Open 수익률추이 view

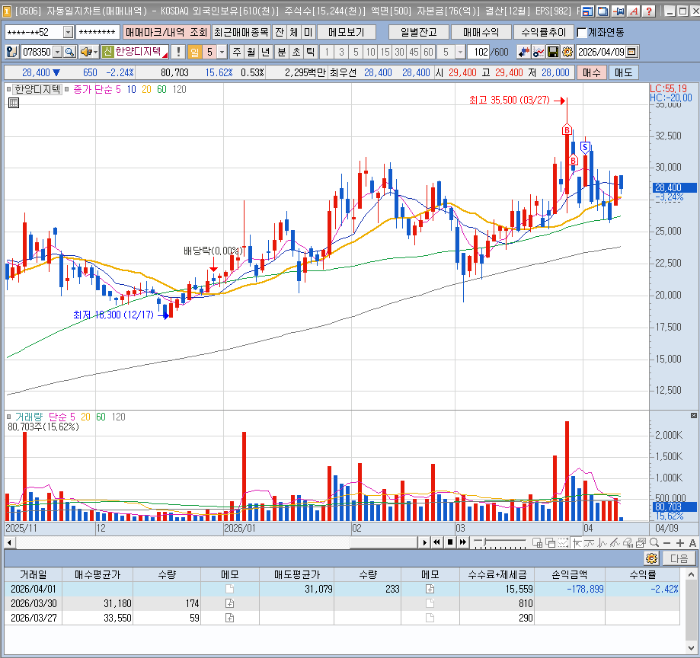click(x=543, y=32)
